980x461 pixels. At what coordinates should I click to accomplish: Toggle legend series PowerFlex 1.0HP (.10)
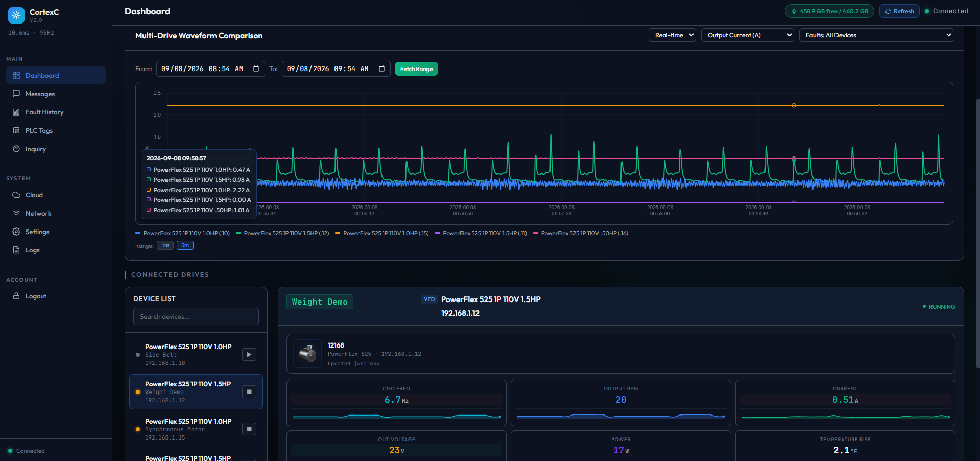pyautogui.click(x=182, y=233)
